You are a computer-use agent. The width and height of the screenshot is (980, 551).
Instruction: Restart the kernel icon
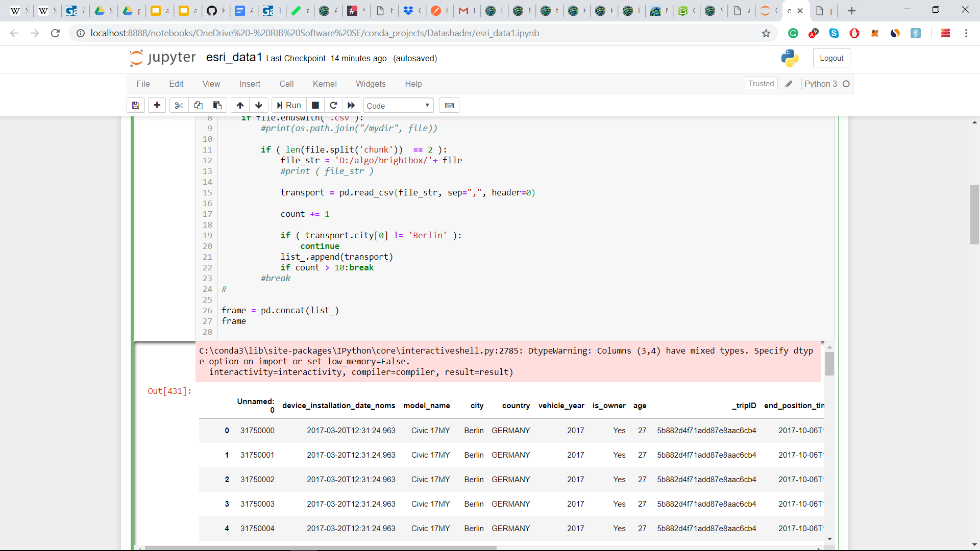pyautogui.click(x=333, y=105)
